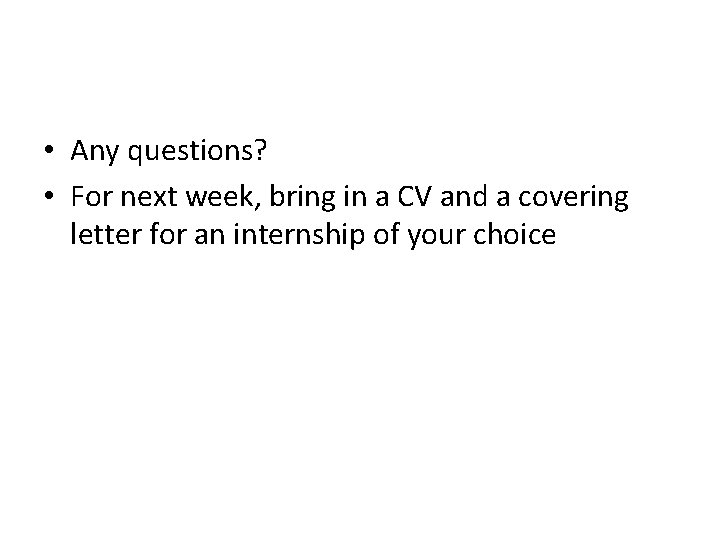
Task: Click the word 'an' before 'internship'
Action: coord(210,236)
